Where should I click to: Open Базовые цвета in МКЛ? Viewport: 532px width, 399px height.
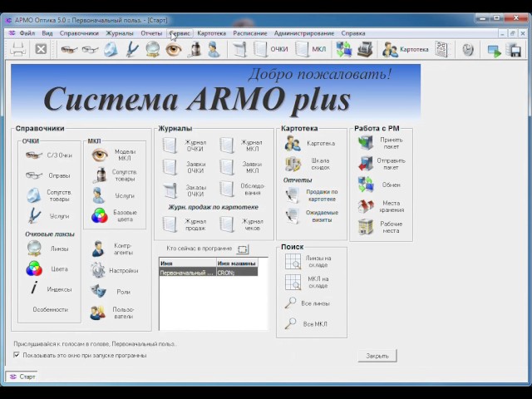click(x=114, y=216)
